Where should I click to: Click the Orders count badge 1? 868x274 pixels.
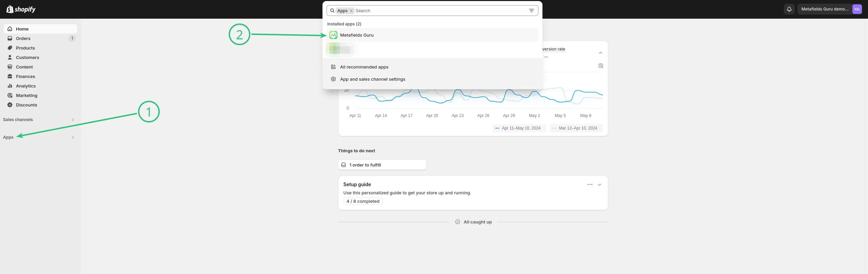point(72,38)
